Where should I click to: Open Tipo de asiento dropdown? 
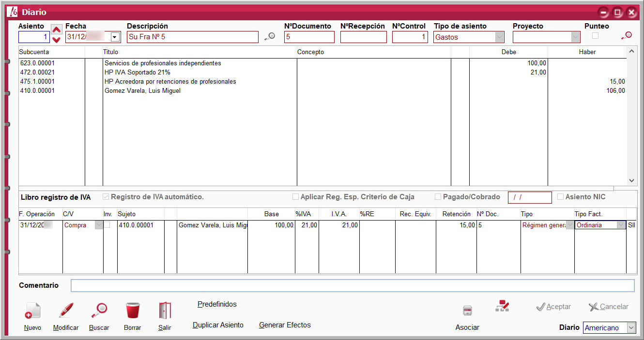click(499, 37)
